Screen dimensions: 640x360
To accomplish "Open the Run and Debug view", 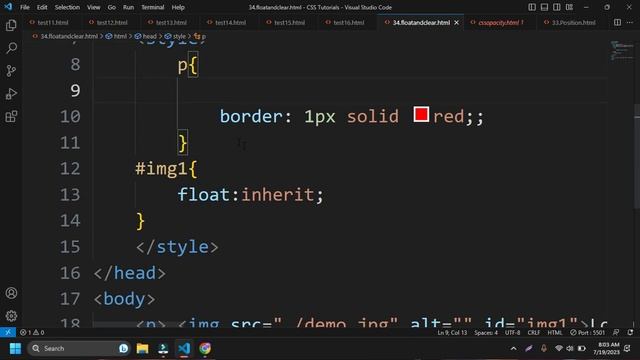I will point(11,94).
